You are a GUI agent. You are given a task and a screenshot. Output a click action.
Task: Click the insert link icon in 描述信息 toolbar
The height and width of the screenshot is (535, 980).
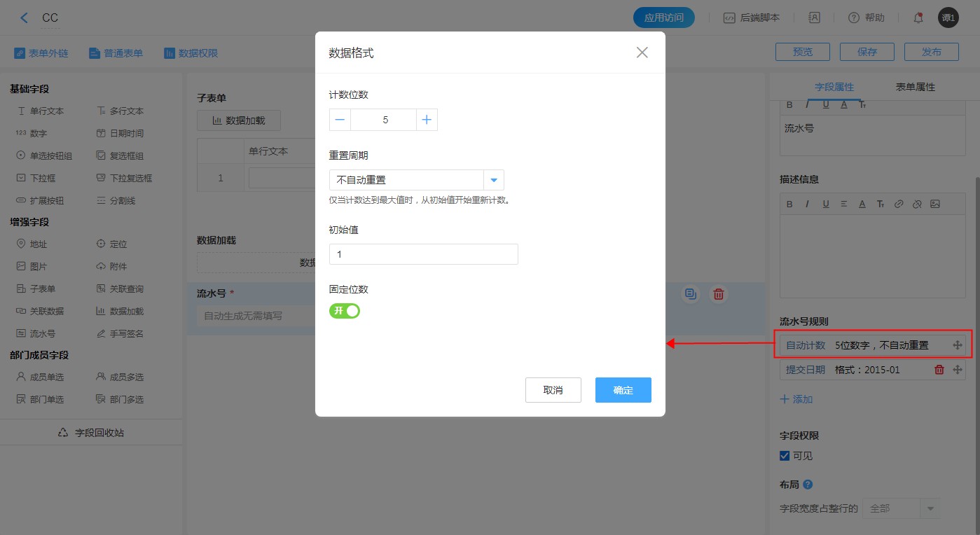pyautogui.click(x=898, y=204)
